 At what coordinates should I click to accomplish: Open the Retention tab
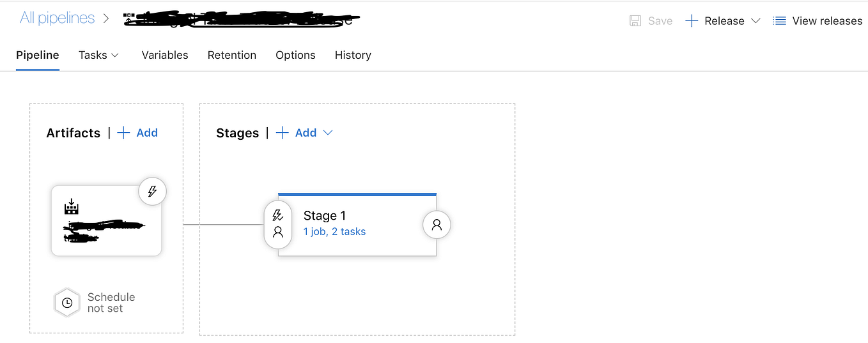[232, 56]
